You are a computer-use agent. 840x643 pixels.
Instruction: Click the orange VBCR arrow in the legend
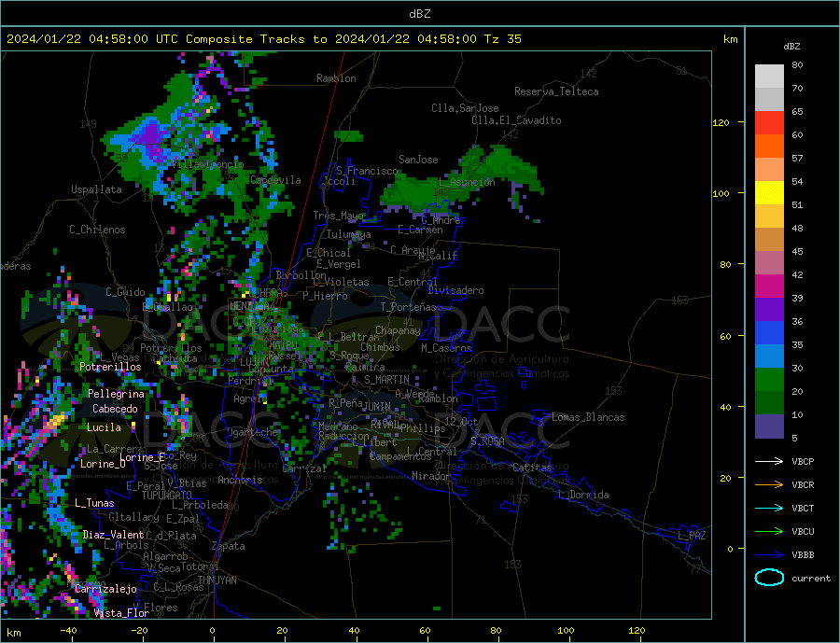tap(769, 484)
